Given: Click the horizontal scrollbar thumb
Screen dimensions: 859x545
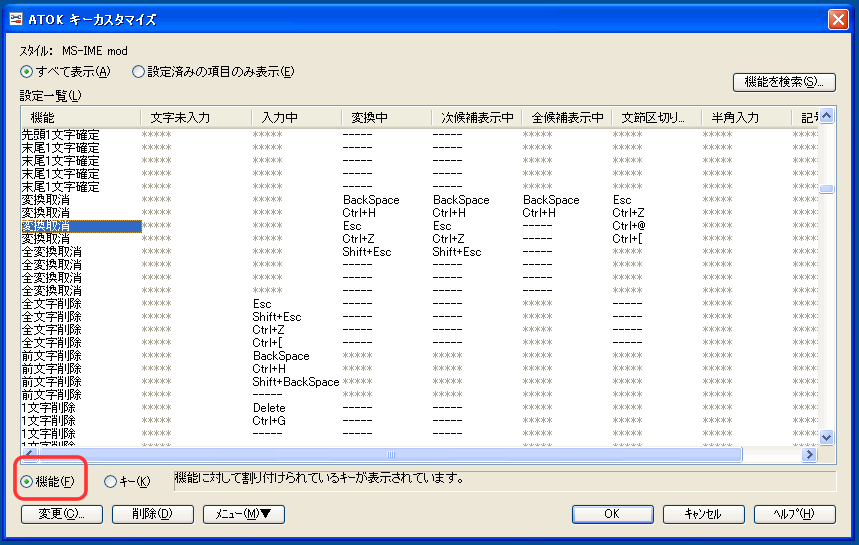Looking at the screenshot, I should pyautogui.click(x=390, y=454).
